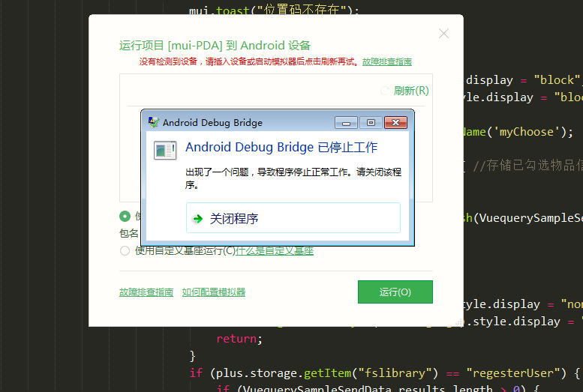Screen dimensions: 583x392
Task: Click the green 运行(O) button
Action: coord(395,292)
